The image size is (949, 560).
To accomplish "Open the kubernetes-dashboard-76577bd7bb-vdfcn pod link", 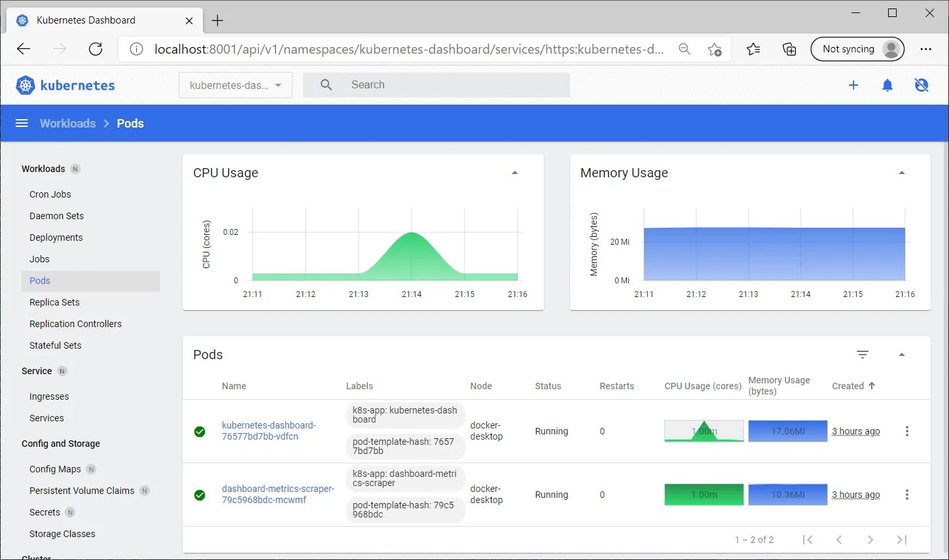I will 269,430.
